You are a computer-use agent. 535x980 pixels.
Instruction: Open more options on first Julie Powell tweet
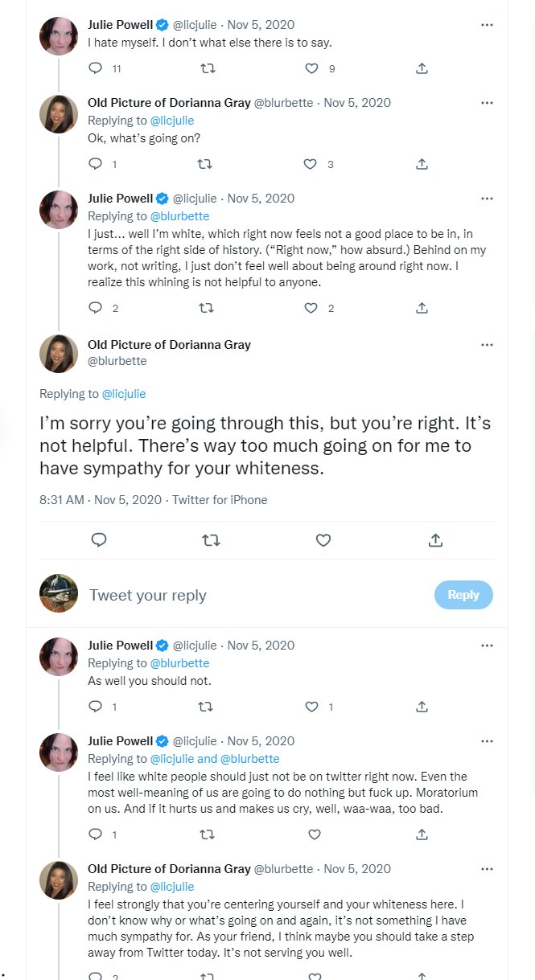[x=487, y=25]
